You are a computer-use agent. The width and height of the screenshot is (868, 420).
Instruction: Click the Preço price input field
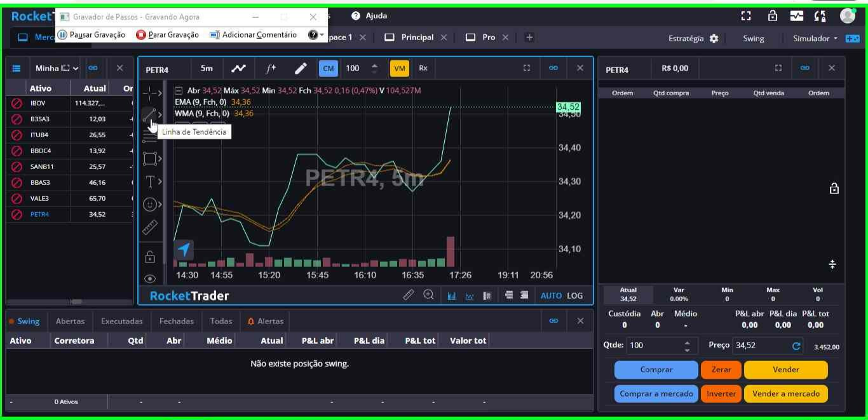coord(768,346)
